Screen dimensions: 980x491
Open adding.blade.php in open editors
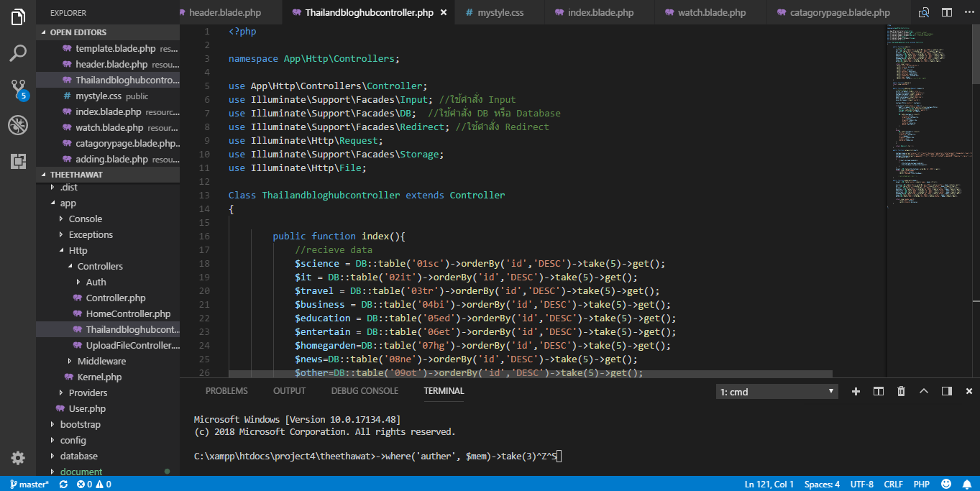click(x=108, y=159)
